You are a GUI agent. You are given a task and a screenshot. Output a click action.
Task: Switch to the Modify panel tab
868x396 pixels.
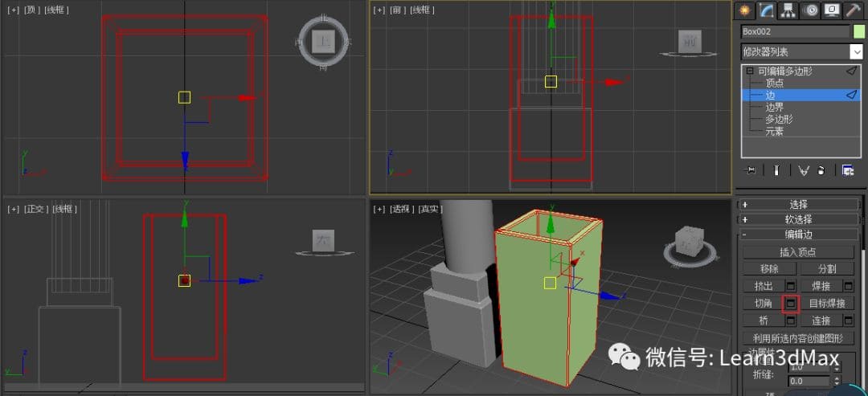[x=766, y=10]
